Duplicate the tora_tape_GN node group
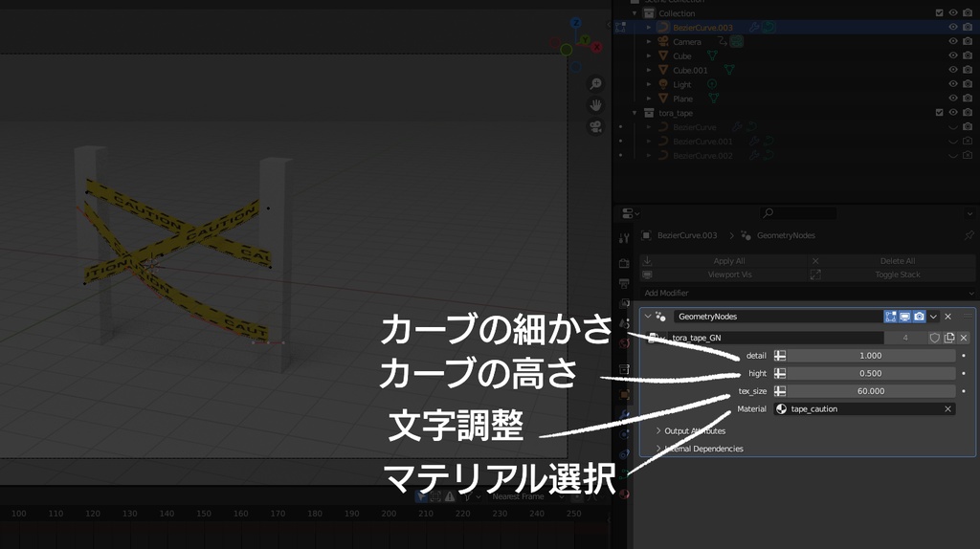This screenshot has width=980, height=549. [949, 338]
